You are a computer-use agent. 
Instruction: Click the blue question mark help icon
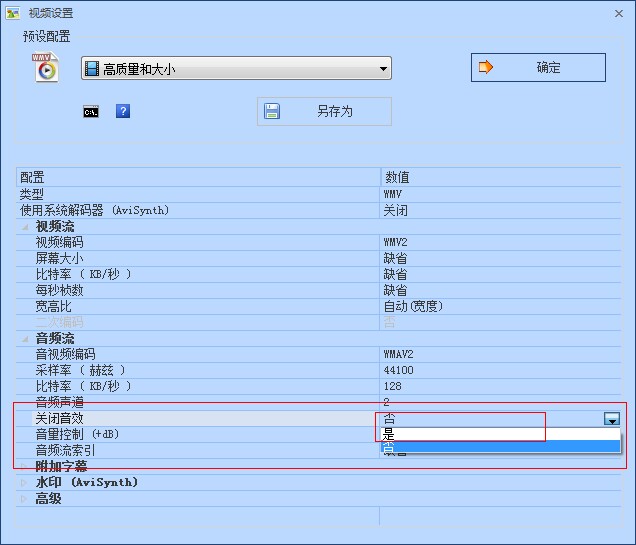pyautogui.click(x=123, y=111)
